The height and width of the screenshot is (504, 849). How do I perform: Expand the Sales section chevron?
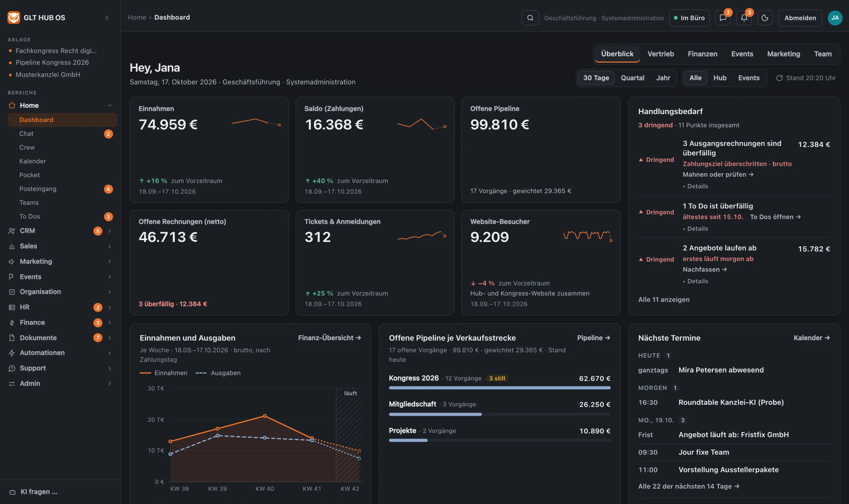pos(109,246)
